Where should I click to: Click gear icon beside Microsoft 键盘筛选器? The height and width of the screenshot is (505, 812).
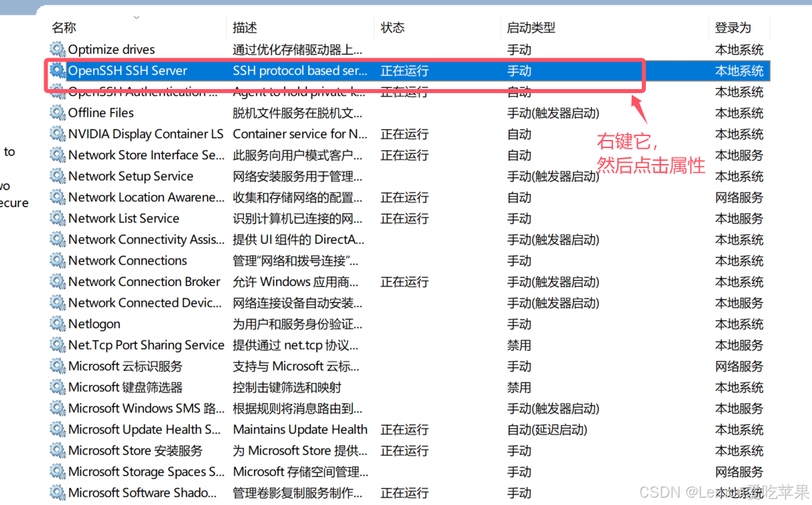[58, 387]
